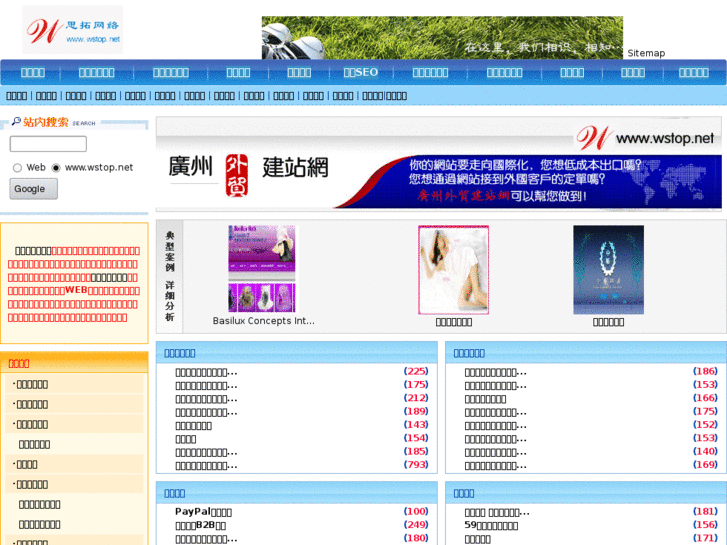Click the (156) view count
The image size is (727, 545).
[705, 525]
